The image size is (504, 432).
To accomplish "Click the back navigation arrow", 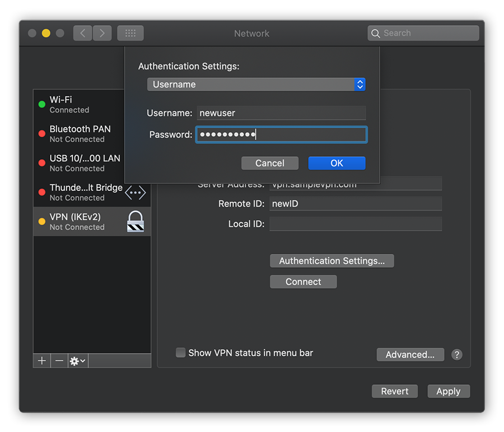I will coord(82,33).
